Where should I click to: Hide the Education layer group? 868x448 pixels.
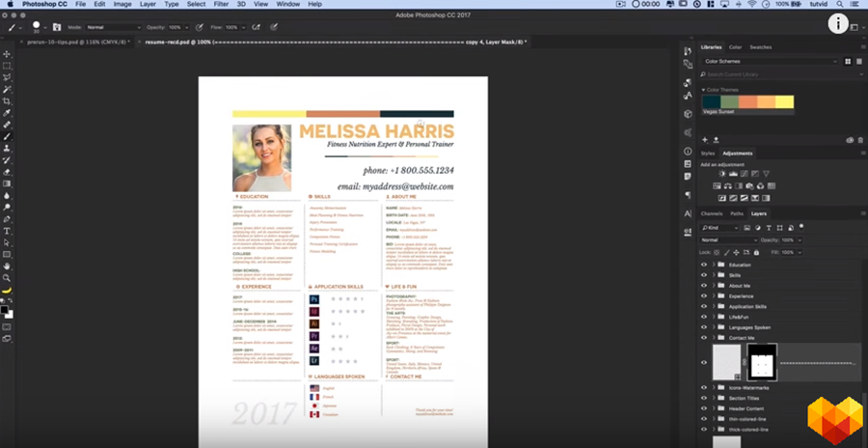(x=704, y=265)
